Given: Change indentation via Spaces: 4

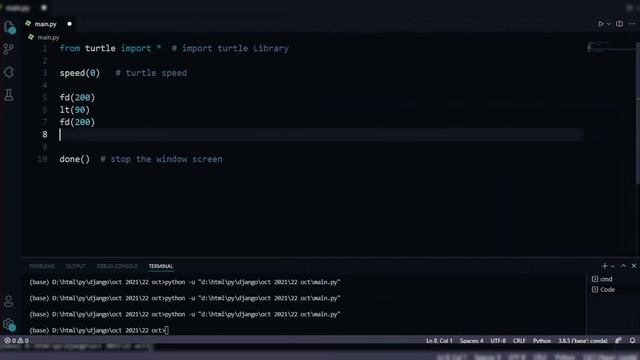Looking at the screenshot, I should point(471,341).
